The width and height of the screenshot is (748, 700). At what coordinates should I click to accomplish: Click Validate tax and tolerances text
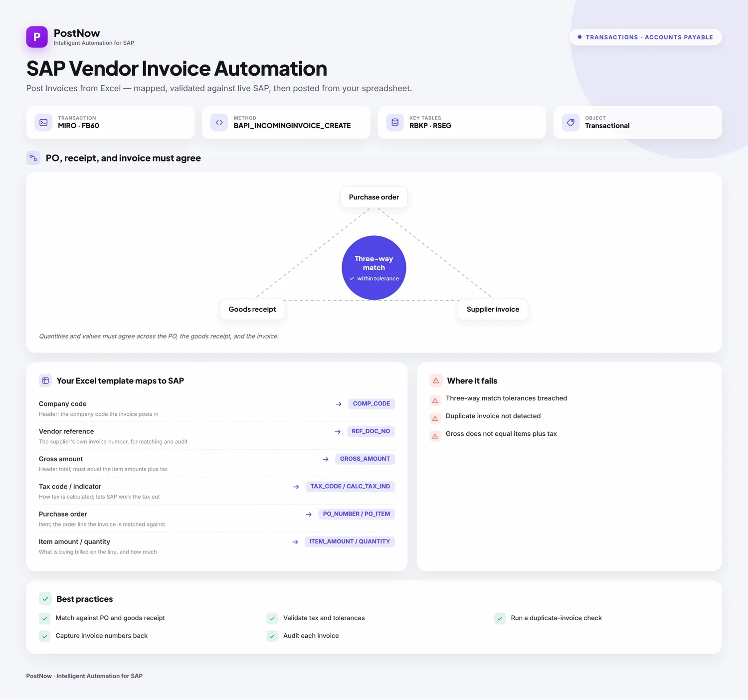pos(324,618)
